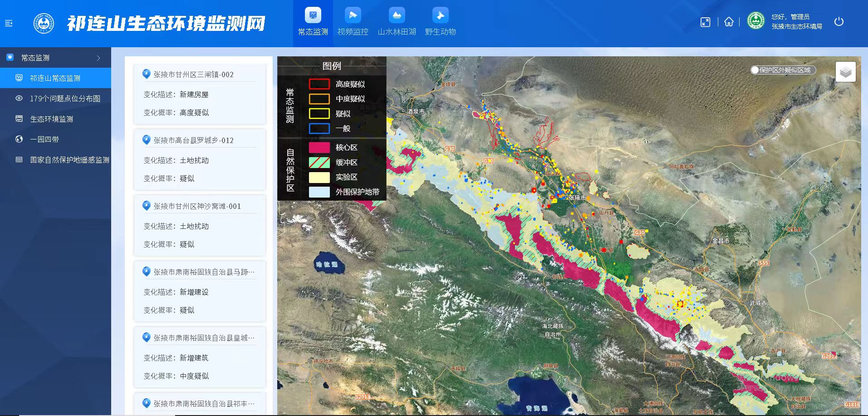Switch to the 山水林田湖 tab
The height and width of the screenshot is (416, 868).
[397, 23]
